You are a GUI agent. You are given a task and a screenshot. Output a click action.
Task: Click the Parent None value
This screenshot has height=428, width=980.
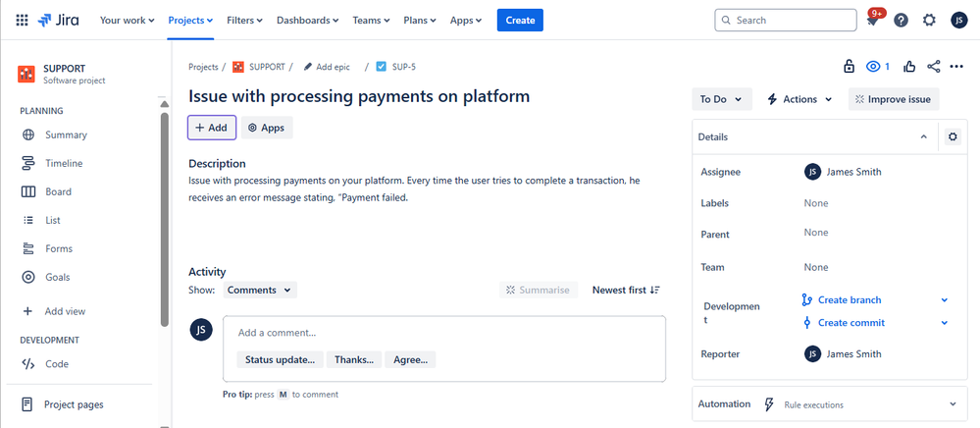click(x=815, y=232)
